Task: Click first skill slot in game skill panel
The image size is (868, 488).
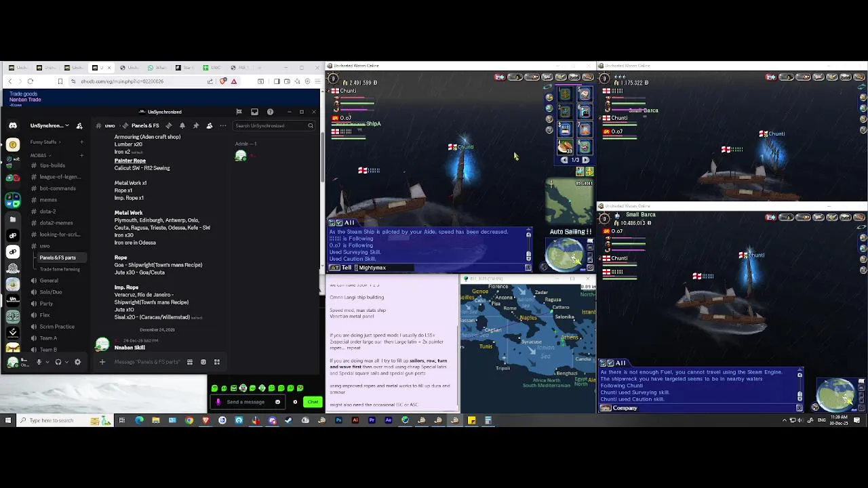Action: [x=565, y=95]
